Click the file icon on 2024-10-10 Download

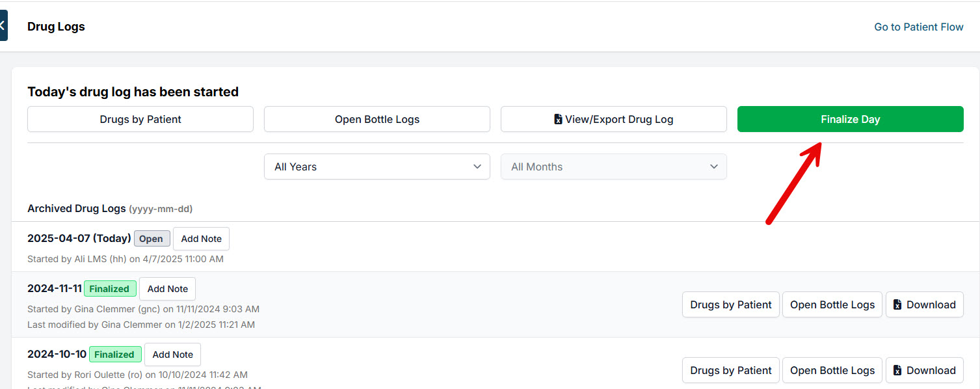click(897, 371)
